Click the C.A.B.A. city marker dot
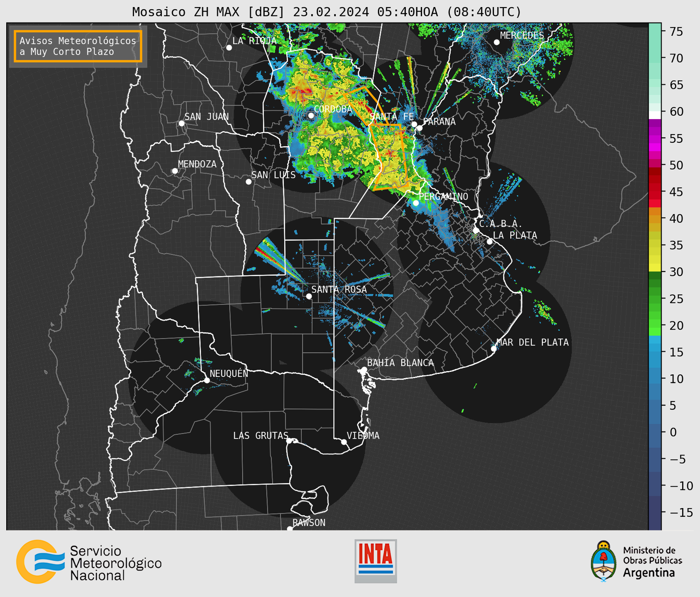Image resolution: width=700 pixels, height=597 pixels. click(x=476, y=230)
